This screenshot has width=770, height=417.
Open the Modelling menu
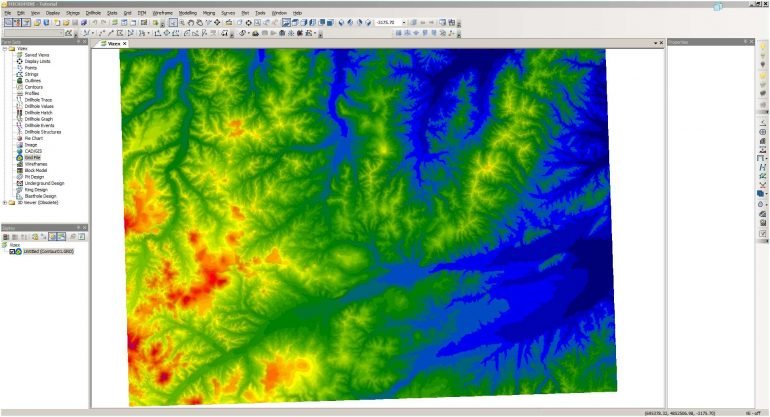187,12
